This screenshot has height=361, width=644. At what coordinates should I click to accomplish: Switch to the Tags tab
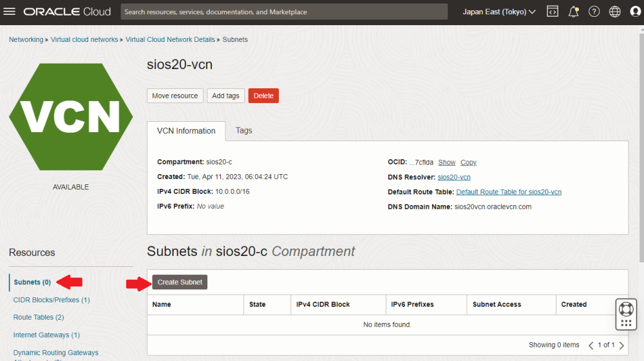pos(243,130)
